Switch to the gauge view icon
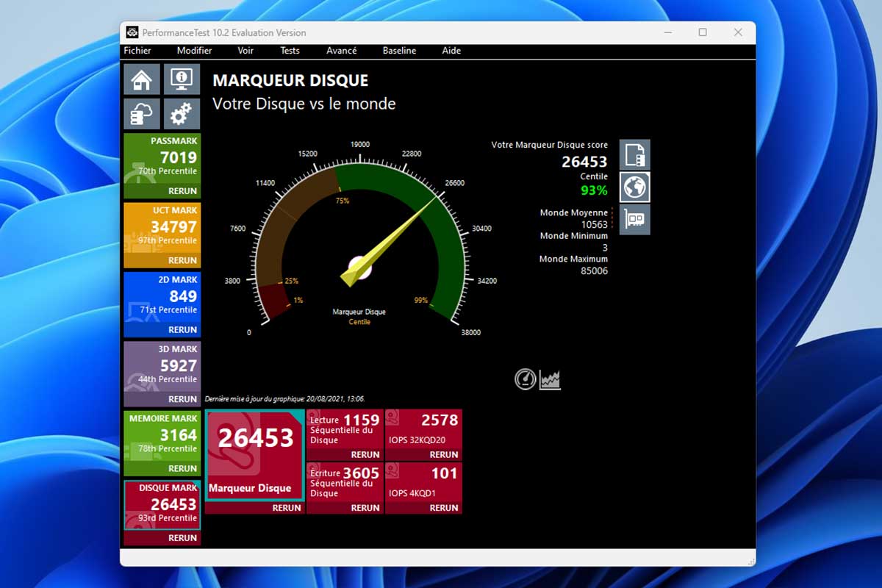Screen dimensions: 882x588 (x=526, y=379)
